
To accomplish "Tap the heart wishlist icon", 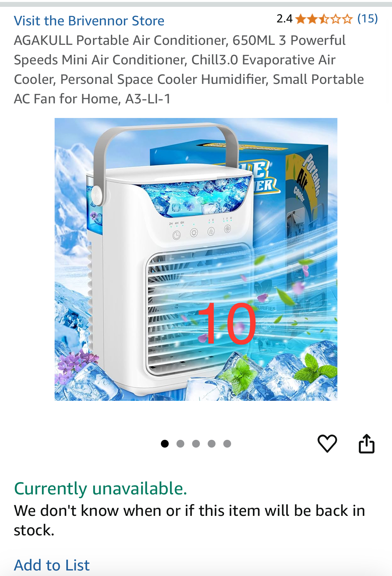I will click(327, 443).
